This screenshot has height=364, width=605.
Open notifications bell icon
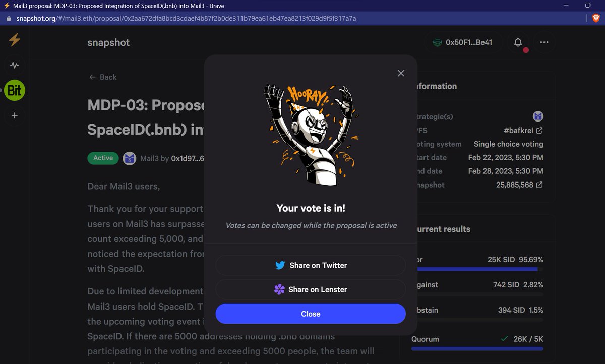pos(518,42)
